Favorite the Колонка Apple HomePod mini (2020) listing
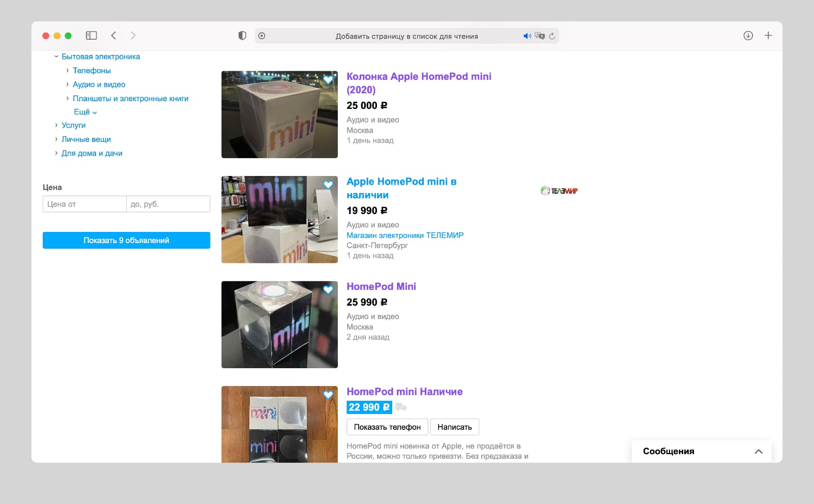Image resolution: width=814 pixels, height=504 pixels. [x=328, y=79]
